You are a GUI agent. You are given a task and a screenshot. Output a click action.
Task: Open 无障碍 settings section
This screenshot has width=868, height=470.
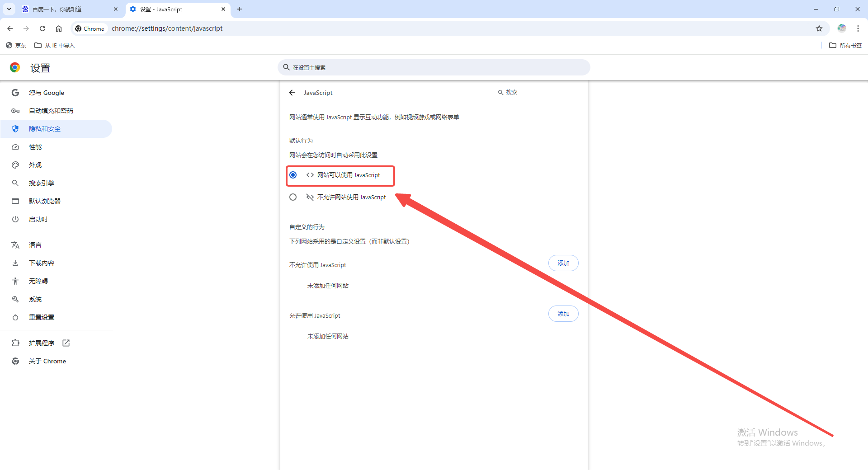coord(56,281)
